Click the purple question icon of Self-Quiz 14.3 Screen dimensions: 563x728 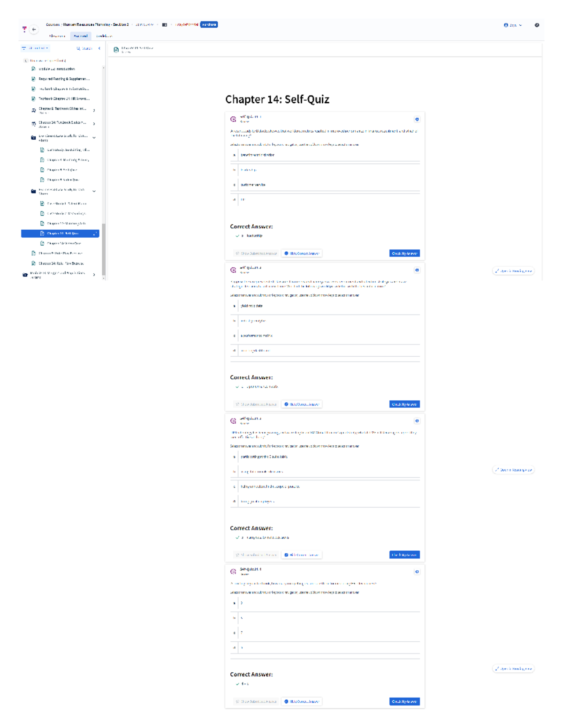coord(233,421)
